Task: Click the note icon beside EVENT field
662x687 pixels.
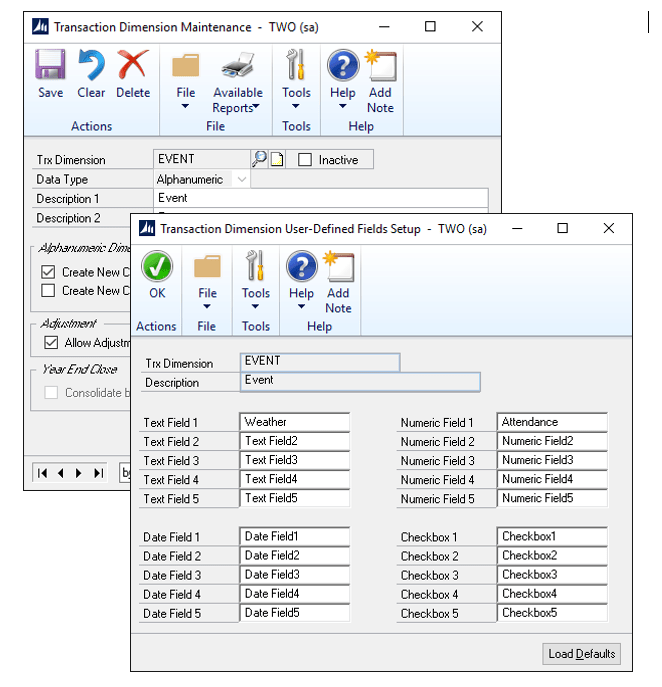Action: point(277,159)
